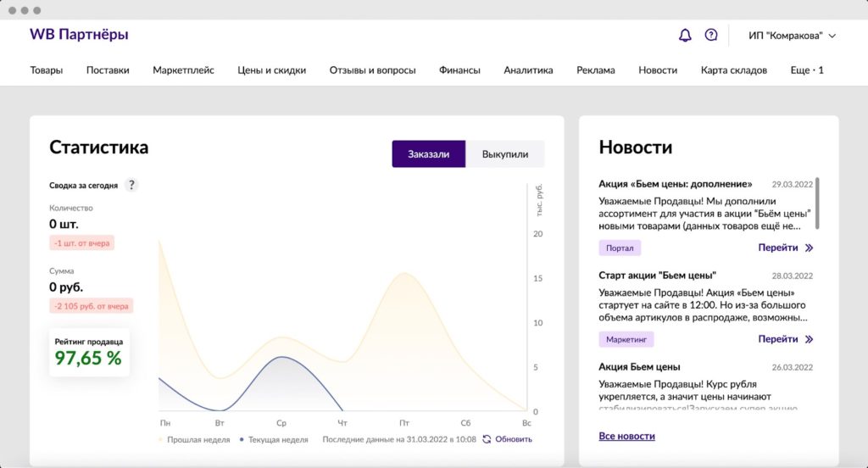The image size is (868, 468).
Task: Click the Последние данные на 31.03.2022 text
Action: pos(399,439)
